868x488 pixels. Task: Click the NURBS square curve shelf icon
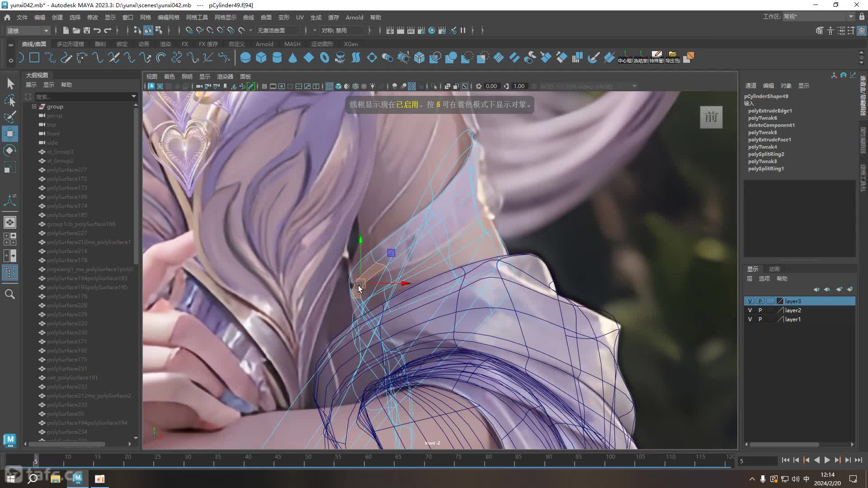[34, 58]
